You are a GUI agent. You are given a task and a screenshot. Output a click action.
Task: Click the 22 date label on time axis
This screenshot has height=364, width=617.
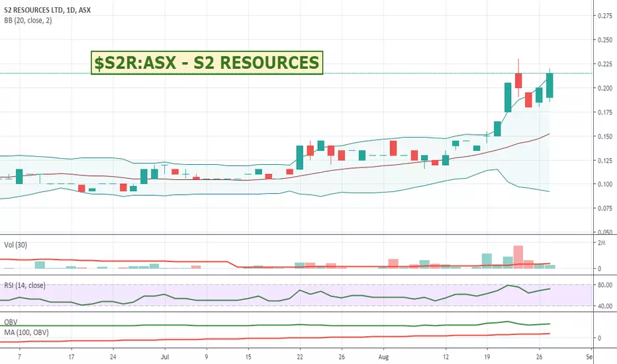(x=300, y=357)
